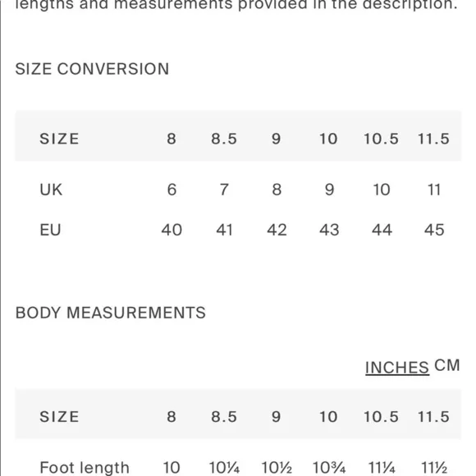Click size 11.5 in the conversion table header

[x=433, y=139]
